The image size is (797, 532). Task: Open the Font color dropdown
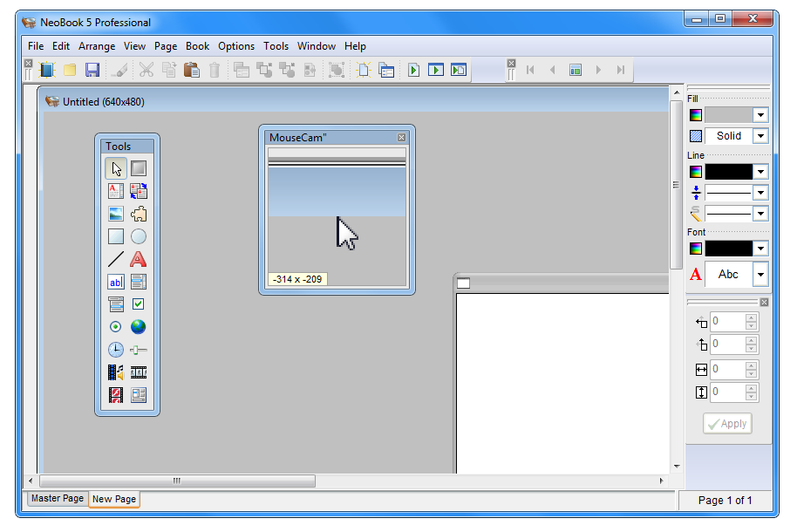pos(760,249)
